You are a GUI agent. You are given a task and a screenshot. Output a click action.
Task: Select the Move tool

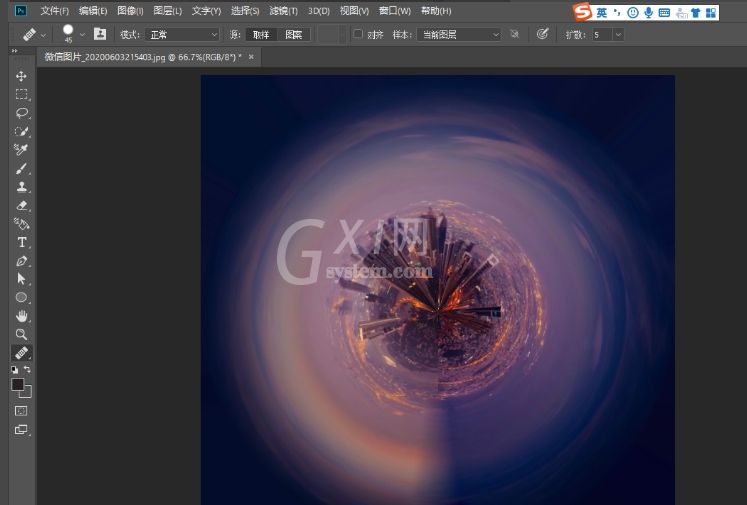(21, 76)
